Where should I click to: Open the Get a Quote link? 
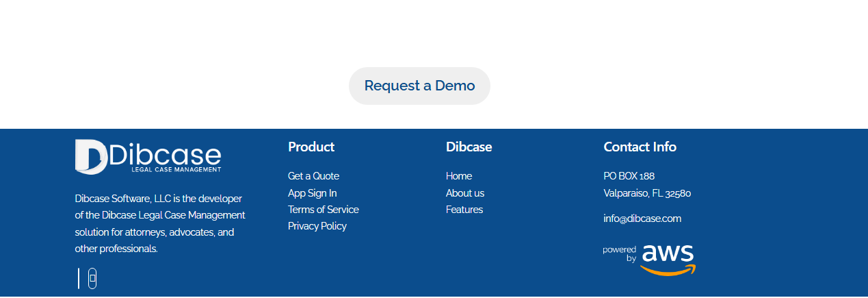(313, 176)
